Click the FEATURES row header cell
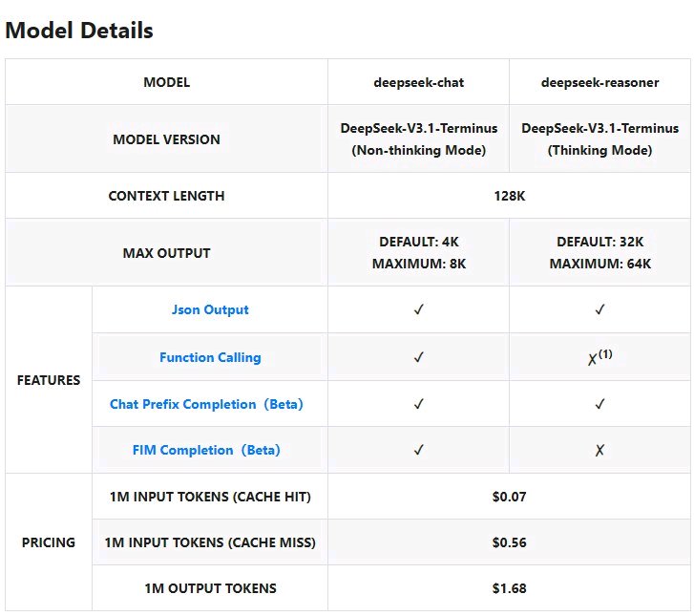 (49, 380)
